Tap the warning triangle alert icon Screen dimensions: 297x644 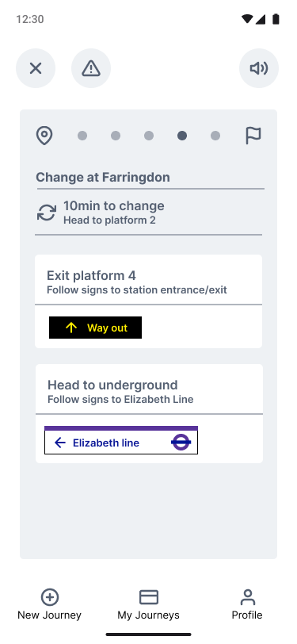pyautogui.click(x=91, y=68)
